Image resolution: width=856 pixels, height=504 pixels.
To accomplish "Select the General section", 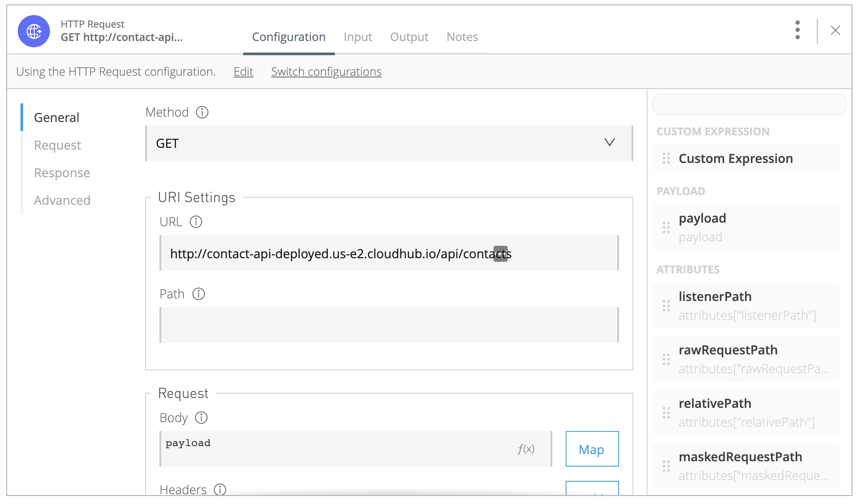I will tap(57, 118).
